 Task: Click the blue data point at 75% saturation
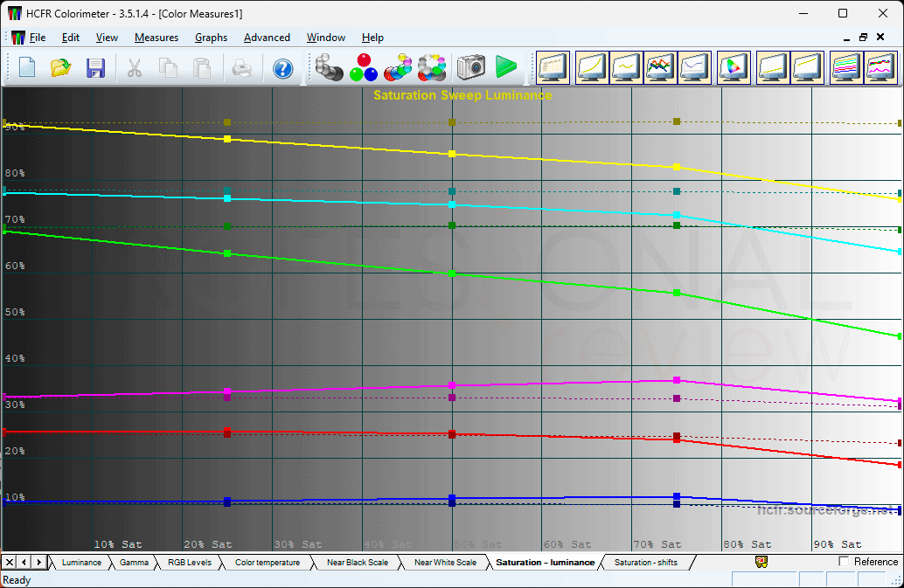[677, 496]
